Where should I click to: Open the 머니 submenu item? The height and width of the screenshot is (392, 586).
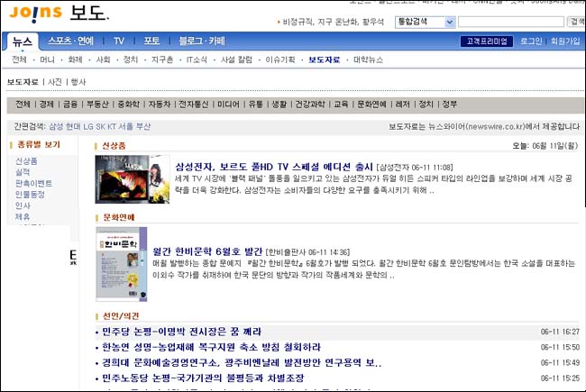[47, 59]
